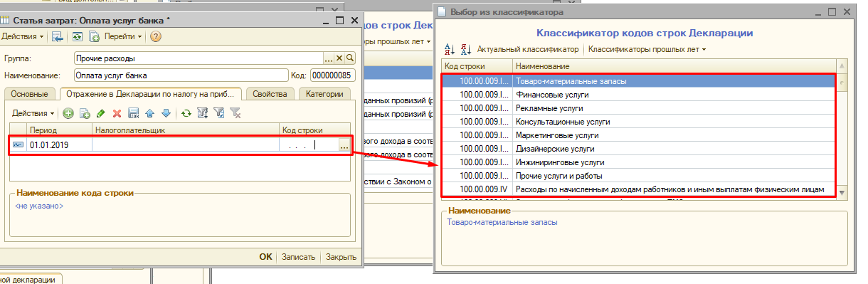
Task: Select row Инжиниринговые услуги
Action: pyautogui.click(x=640, y=162)
